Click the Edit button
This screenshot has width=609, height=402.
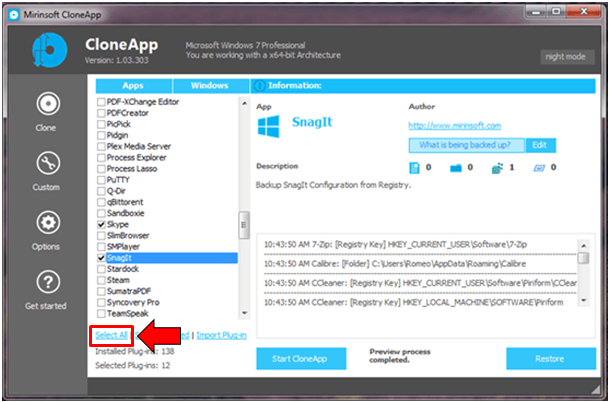[540, 145]
